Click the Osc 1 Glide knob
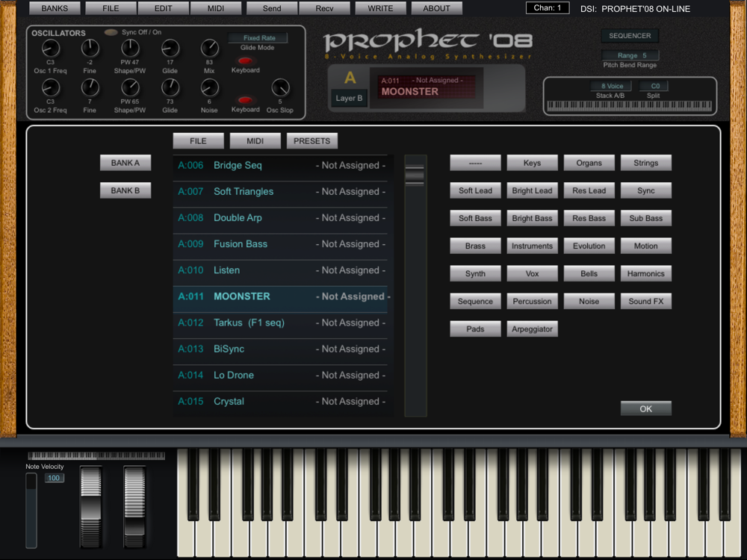 pyautogui.click(x=170, y=48)
